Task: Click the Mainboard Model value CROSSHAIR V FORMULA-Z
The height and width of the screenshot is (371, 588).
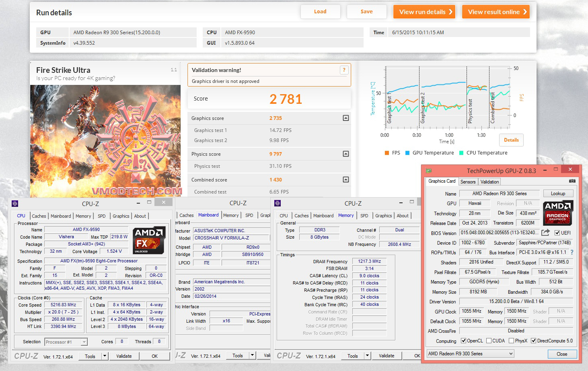Action: coord(232,238)
